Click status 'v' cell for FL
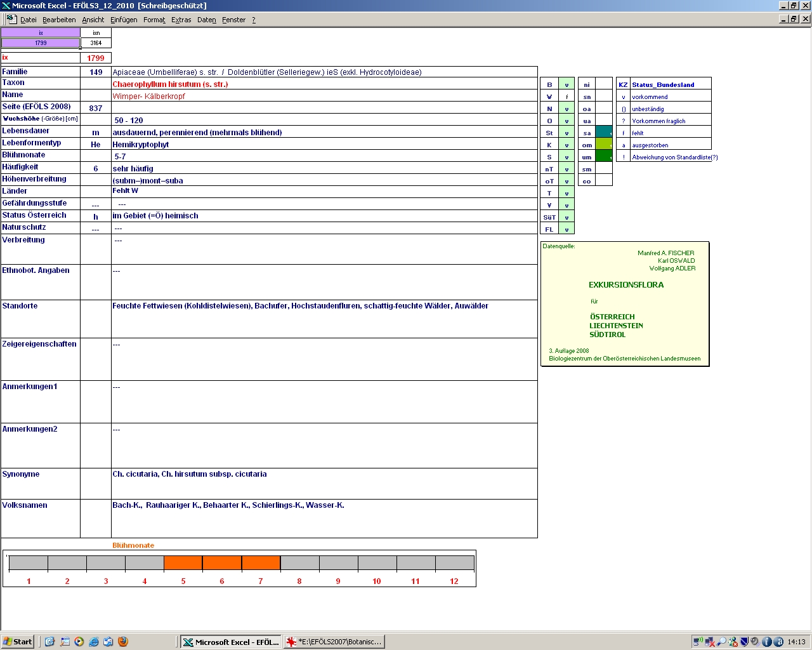The height and width of the screenshot is (650, 812). click(566, 229)
